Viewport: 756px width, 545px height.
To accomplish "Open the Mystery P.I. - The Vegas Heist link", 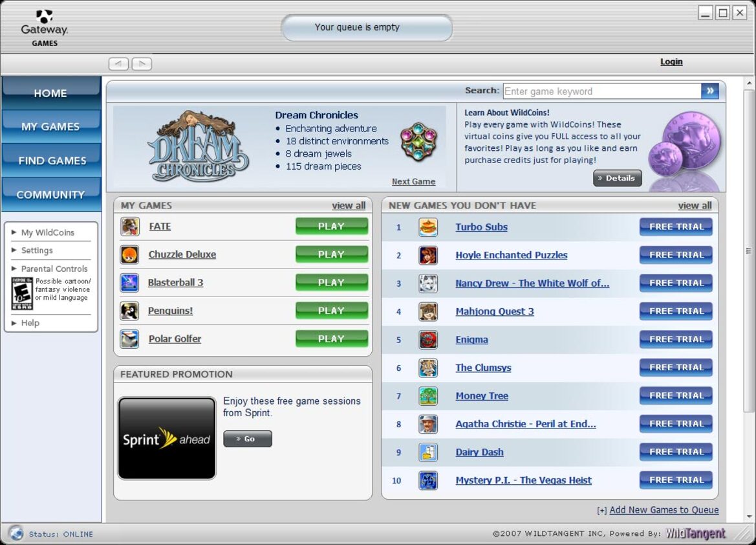I will click(523, 480).
